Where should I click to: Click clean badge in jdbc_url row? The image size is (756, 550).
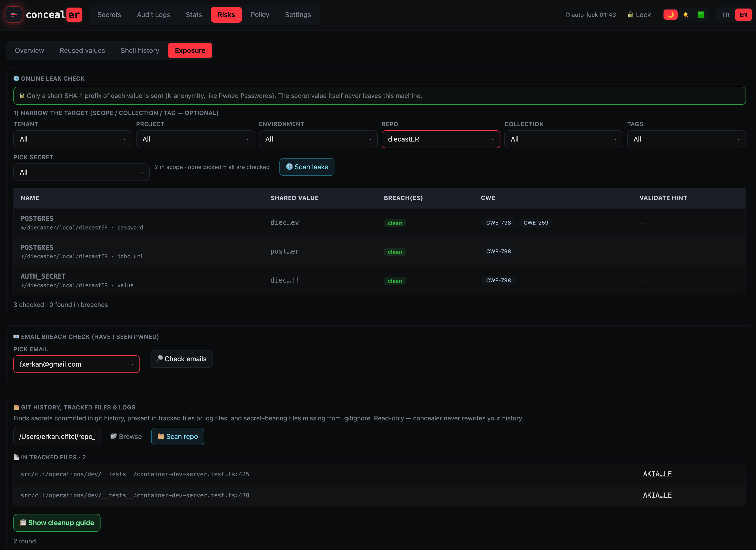pos(395,252)
